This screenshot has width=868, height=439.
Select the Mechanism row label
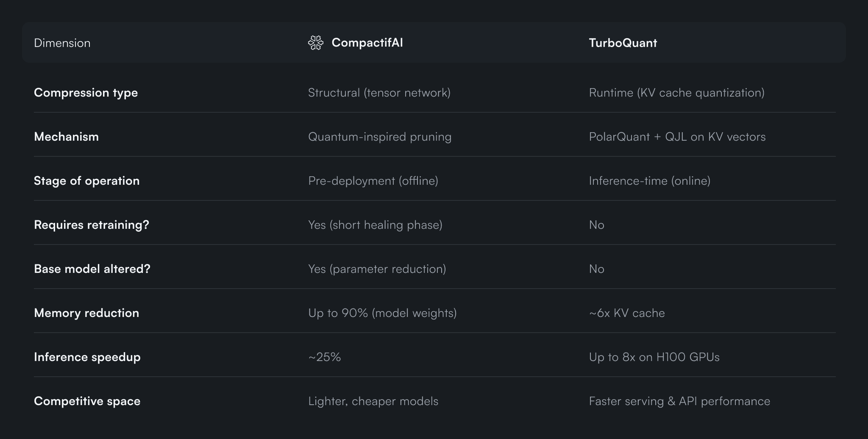coord(66,137)
